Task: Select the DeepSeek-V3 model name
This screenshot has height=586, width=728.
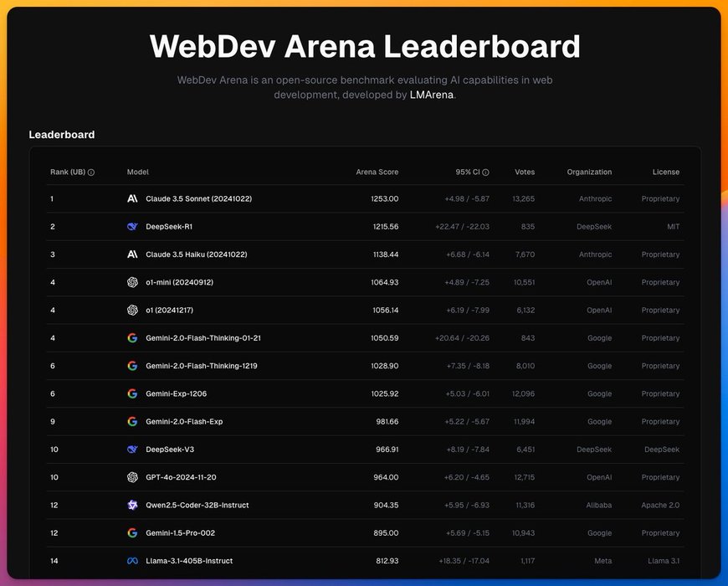Action: [x=170, y=450]
